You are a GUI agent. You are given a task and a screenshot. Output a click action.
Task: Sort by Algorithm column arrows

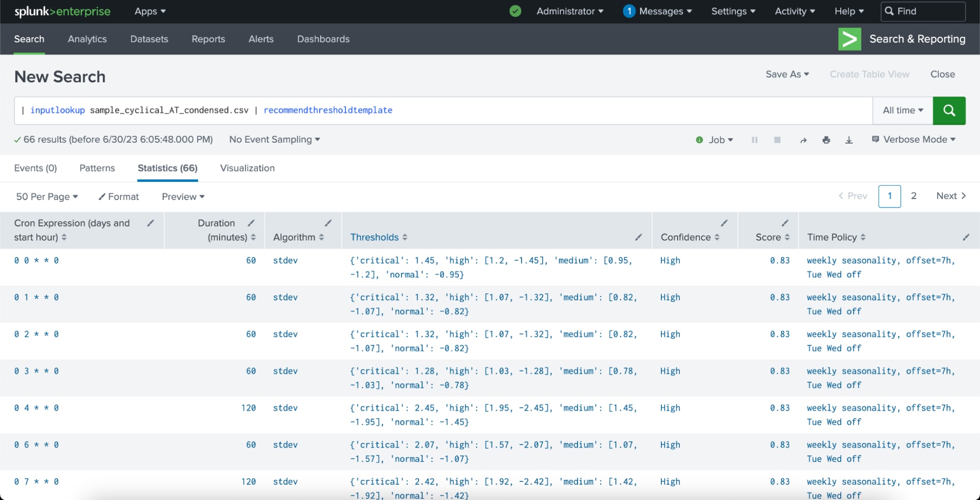[321, 237]
